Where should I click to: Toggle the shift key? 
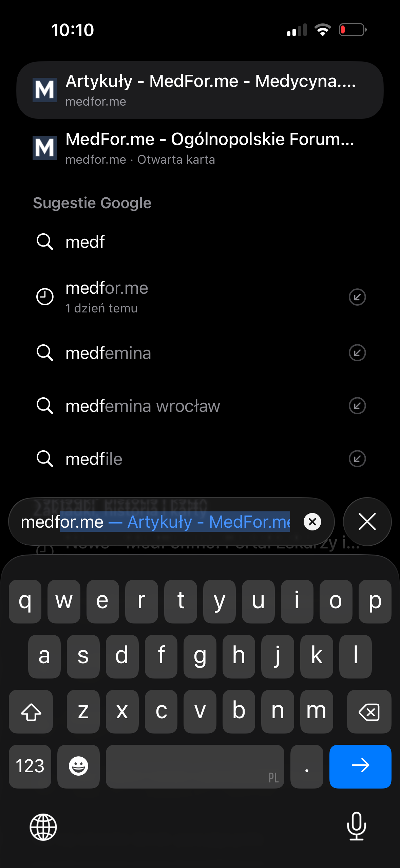31,711
